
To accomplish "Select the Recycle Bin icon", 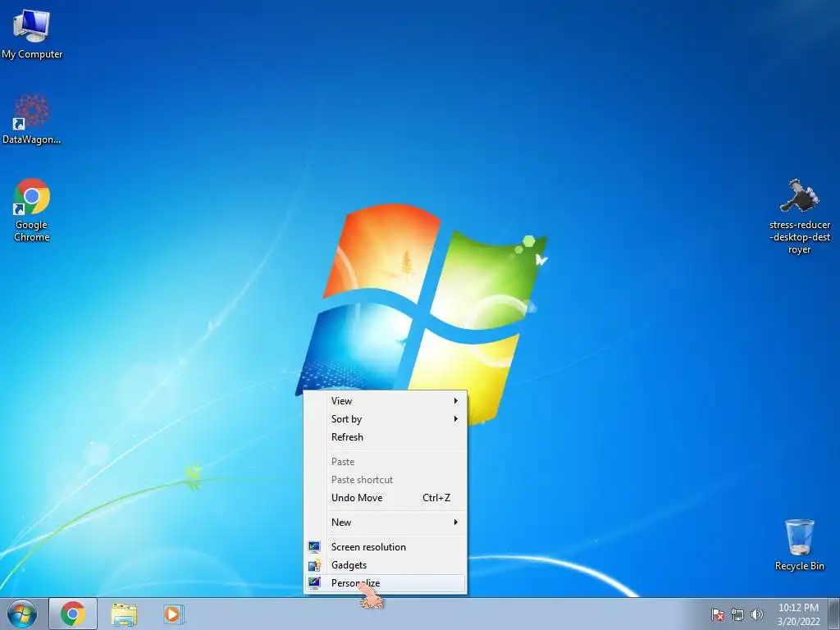I will 799,545.
